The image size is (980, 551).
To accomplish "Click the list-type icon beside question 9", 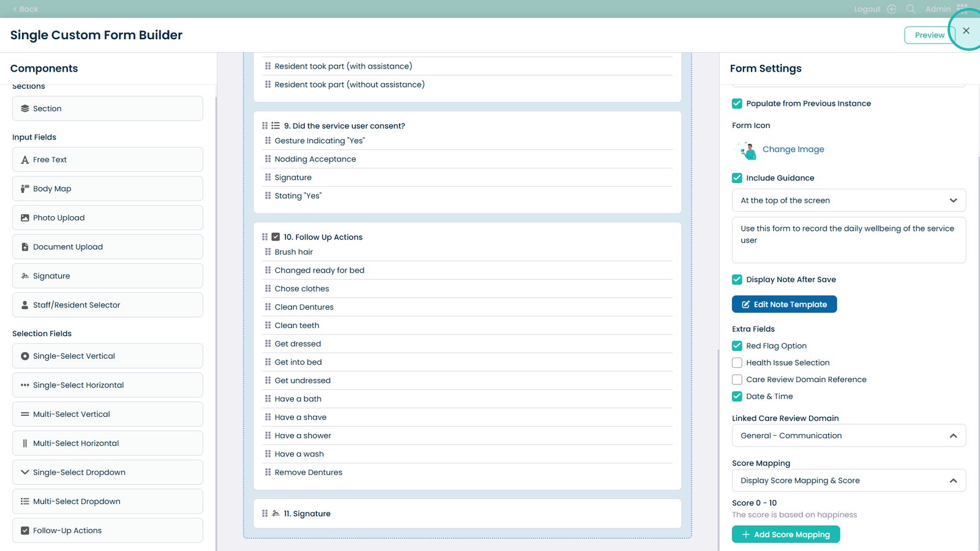I will [x=276, y=126].
